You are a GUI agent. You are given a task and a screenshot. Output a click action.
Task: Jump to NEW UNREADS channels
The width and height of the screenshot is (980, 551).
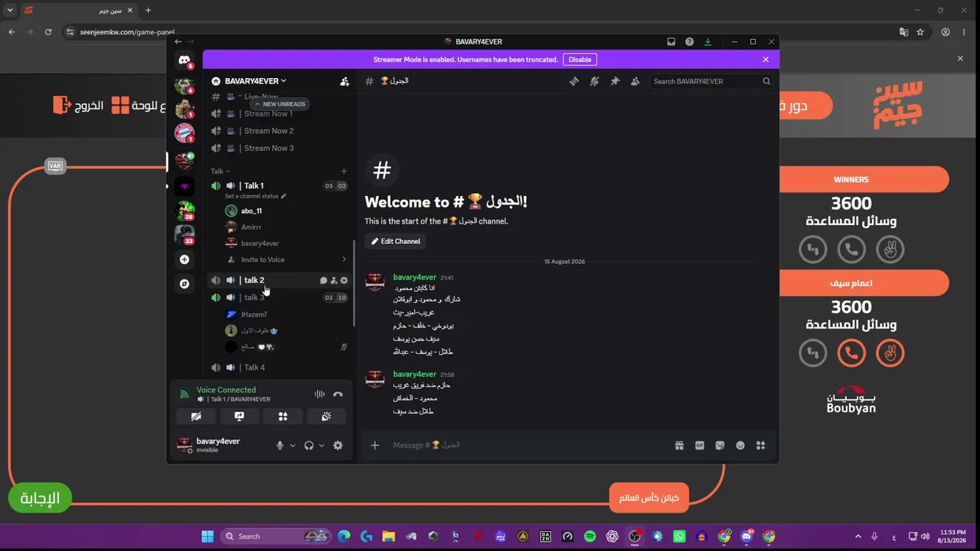tap(280, 104)
